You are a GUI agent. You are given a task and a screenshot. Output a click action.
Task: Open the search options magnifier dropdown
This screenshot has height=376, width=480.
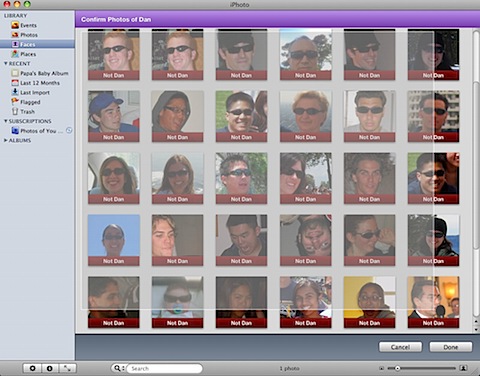coord(118,368)
